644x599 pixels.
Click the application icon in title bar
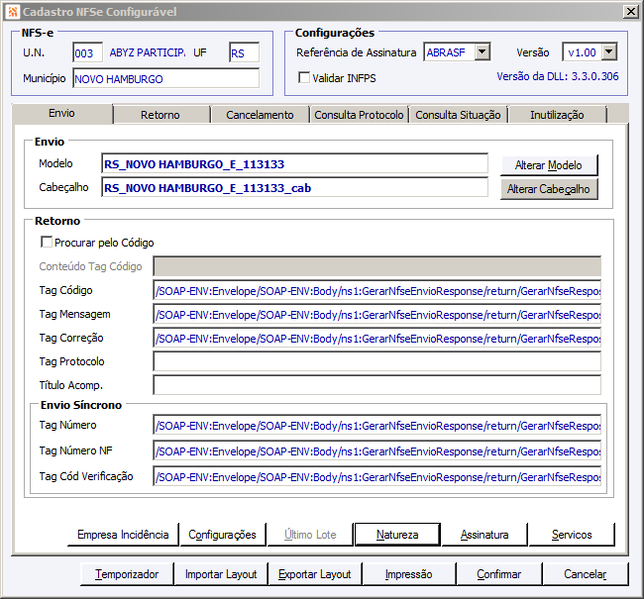click(13, 12)
